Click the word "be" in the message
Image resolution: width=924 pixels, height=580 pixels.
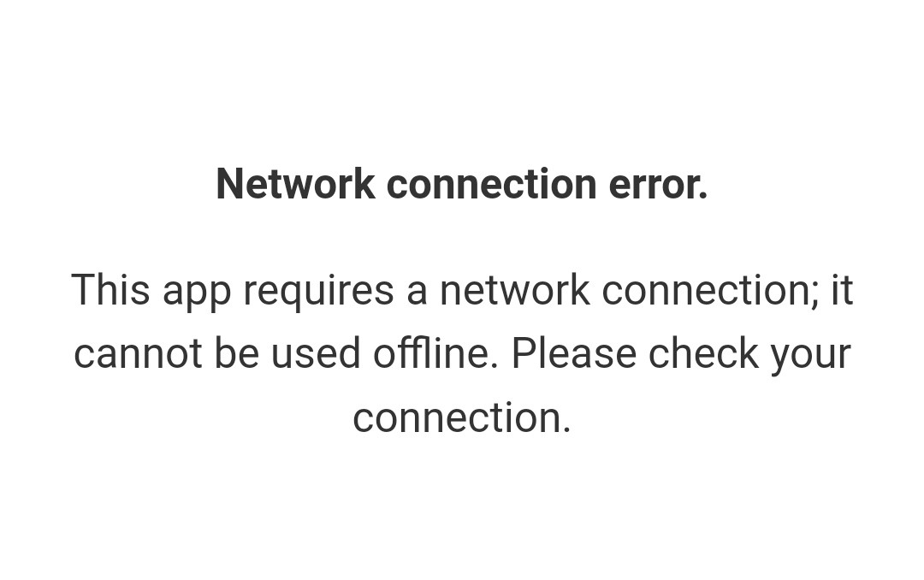[x=236, y=353]
